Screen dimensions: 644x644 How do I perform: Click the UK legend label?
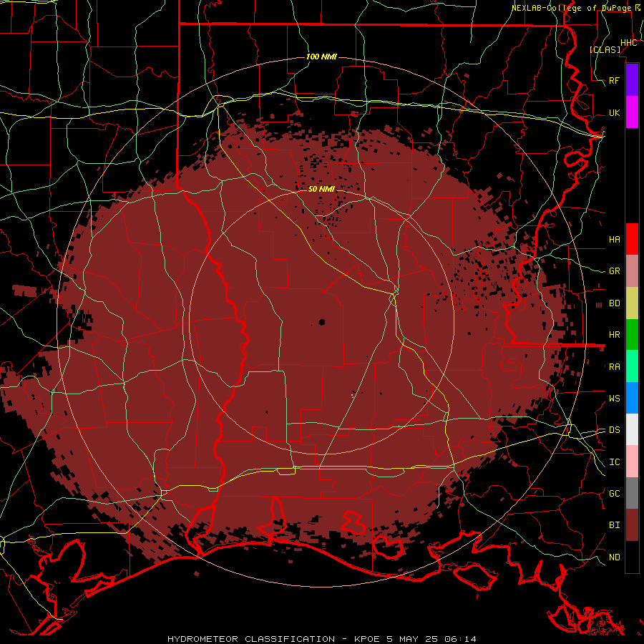tap(615, 112)
